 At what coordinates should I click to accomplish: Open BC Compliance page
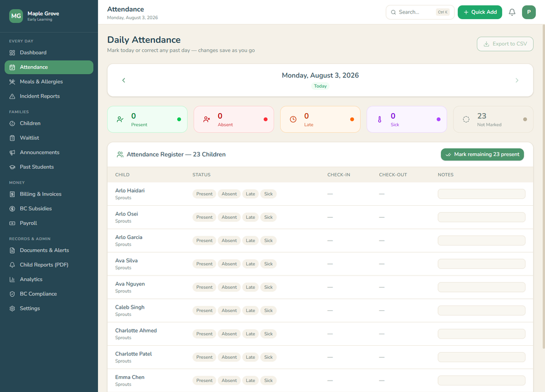[49, 295]
